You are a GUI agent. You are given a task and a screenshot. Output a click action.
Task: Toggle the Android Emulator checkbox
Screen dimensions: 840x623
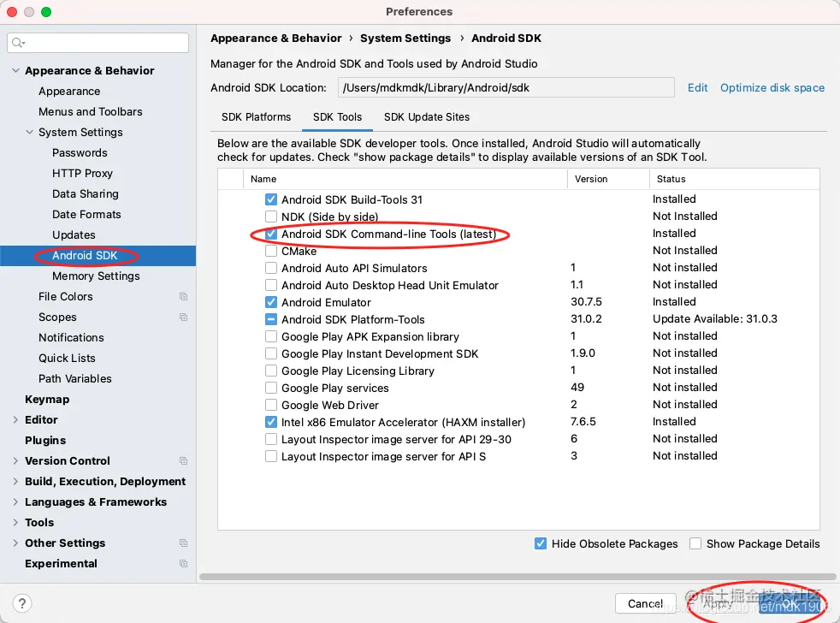(271, 302)
